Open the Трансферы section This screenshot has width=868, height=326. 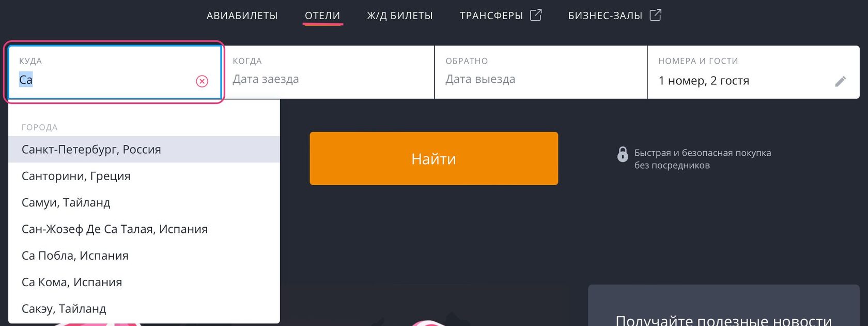pyautogui.click(x=491, y=16)
